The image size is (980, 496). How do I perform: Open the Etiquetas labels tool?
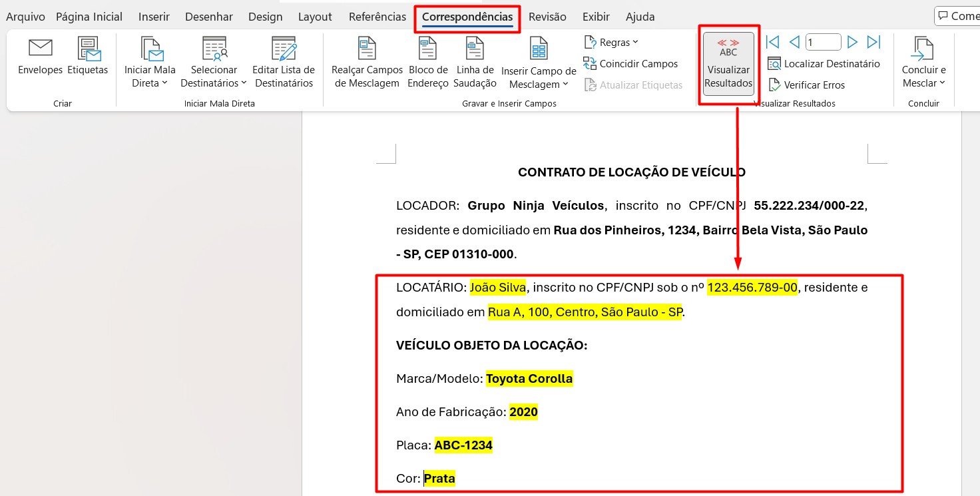pyautogui.click(x=88, y=57)
